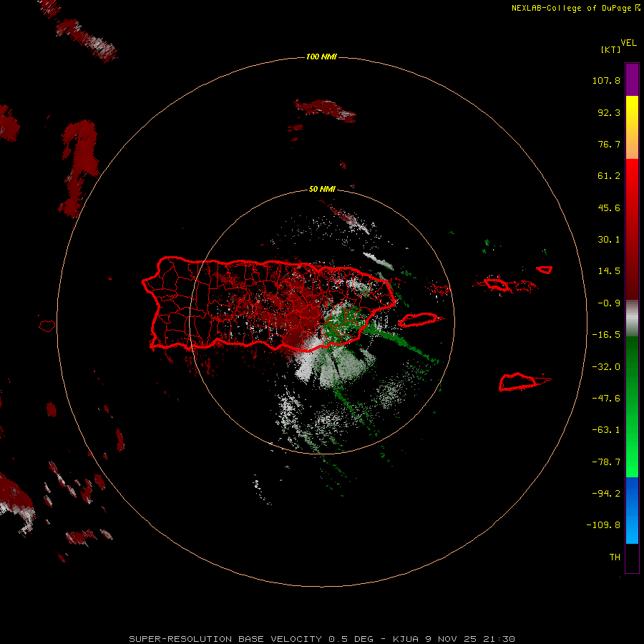Click the VEL legend title
Viewport: 644px width, 644px height.
(x=628, y=43)
